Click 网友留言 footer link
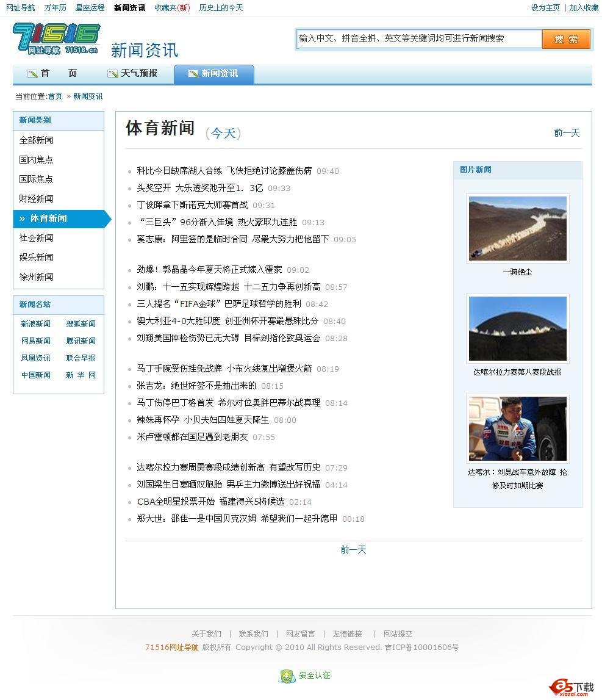602x700 pixels. pos(300,634)
